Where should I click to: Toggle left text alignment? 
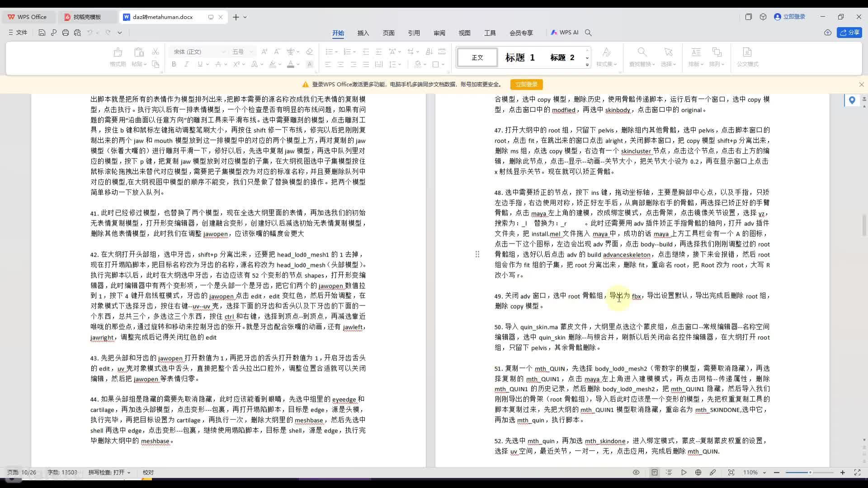coord(328,64)
